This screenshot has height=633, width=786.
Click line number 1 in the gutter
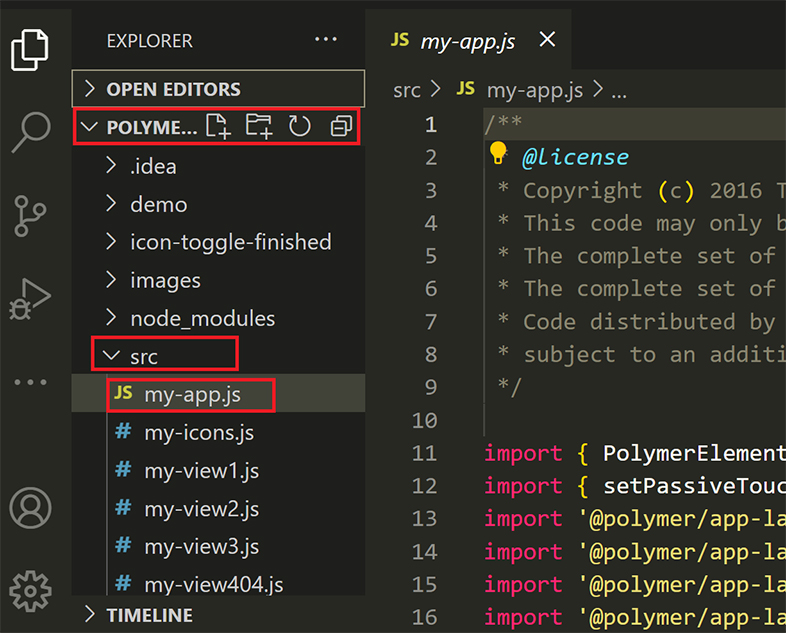[x=431, y=125]
